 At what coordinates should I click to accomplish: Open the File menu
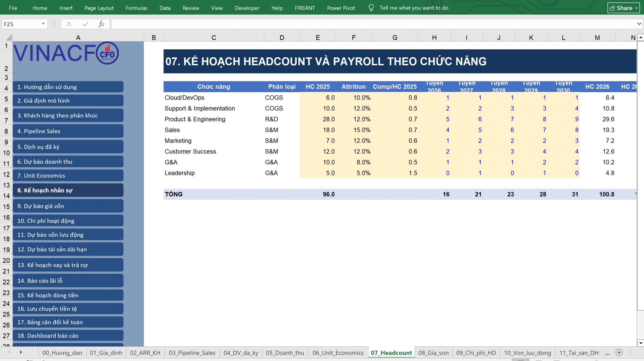pyautogui.click(x=13, y=8)
